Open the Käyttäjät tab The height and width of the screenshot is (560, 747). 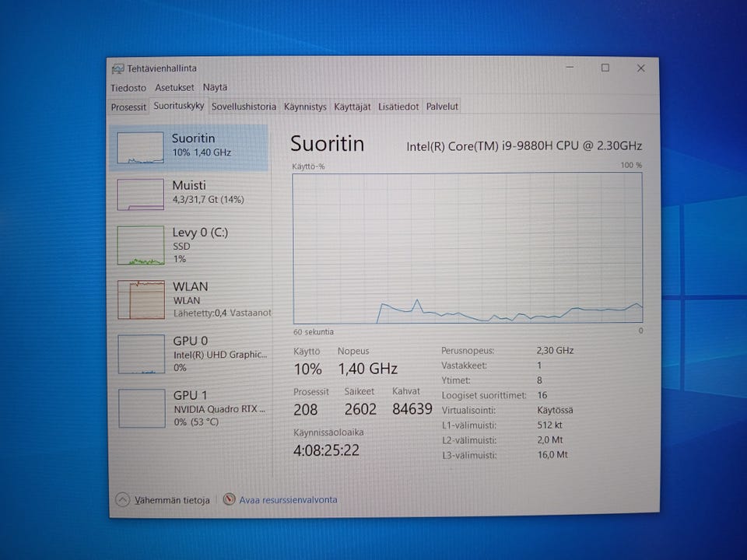pos(352,107)
